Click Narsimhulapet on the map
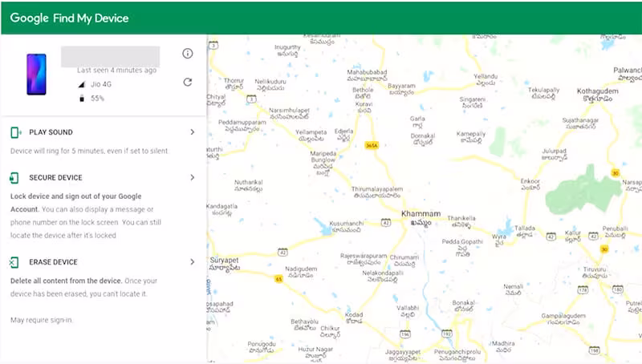Viewport: 642px width, 364px height. 289,113
